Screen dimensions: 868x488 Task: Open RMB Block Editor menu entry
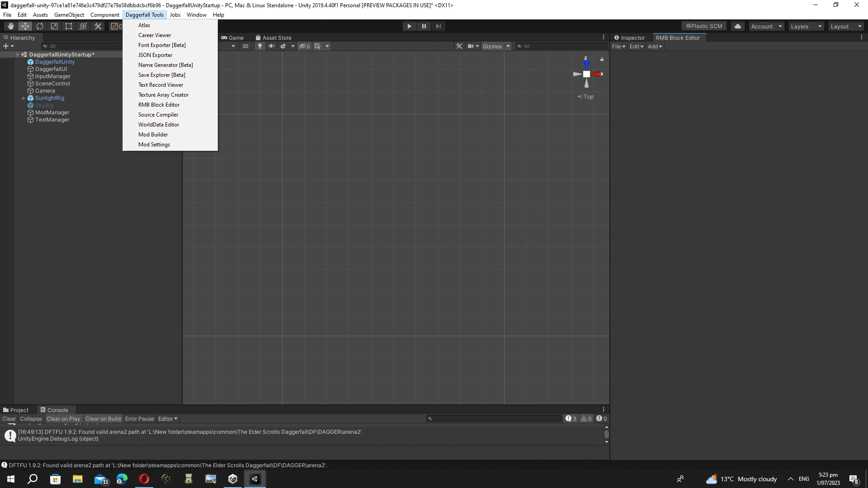point(159,105)
